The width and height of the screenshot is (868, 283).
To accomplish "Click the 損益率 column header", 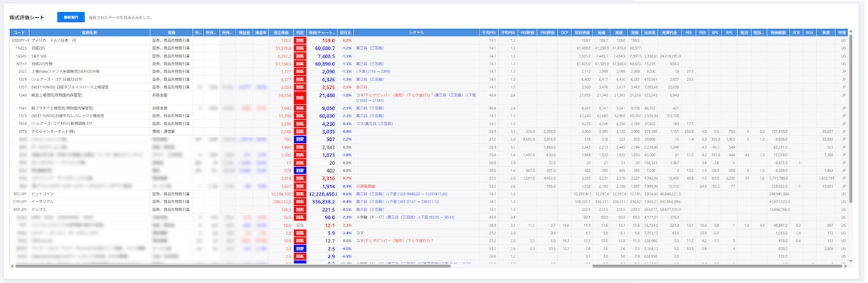I will tap(261, 32).
